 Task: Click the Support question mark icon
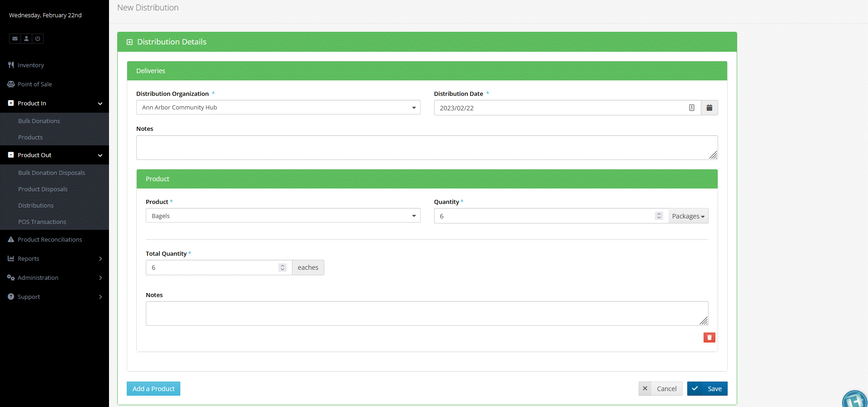coord(11,297)
